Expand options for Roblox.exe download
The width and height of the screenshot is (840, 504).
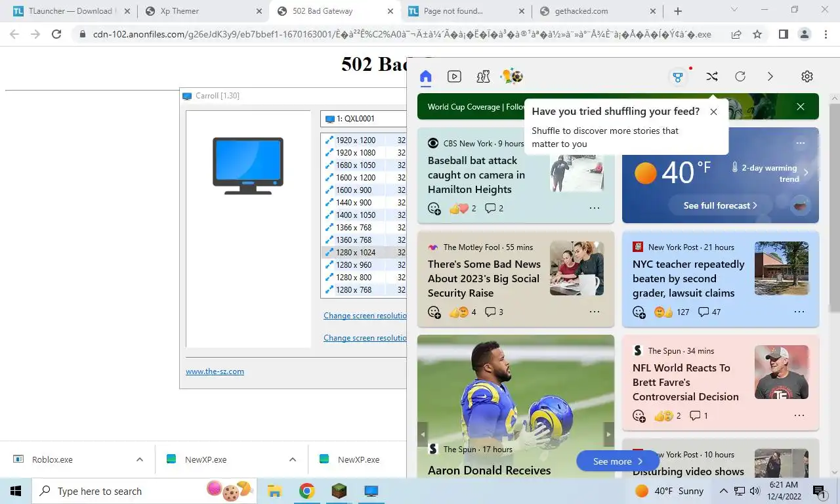(140, 459)
